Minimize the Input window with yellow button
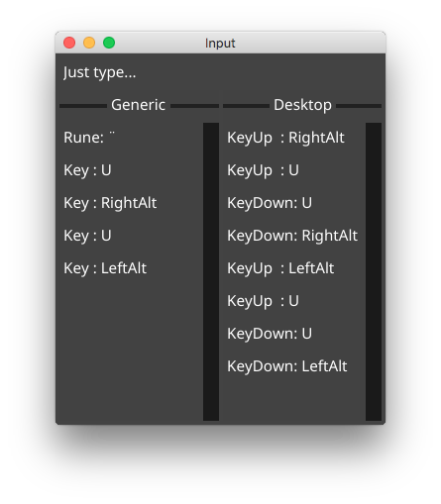The height and width of the screenshot is (504, 441). coord(89,43)
